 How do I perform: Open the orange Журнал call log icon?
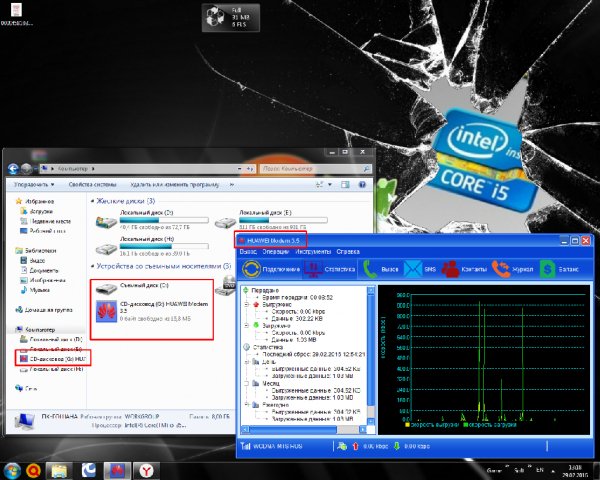pos(501,269)
